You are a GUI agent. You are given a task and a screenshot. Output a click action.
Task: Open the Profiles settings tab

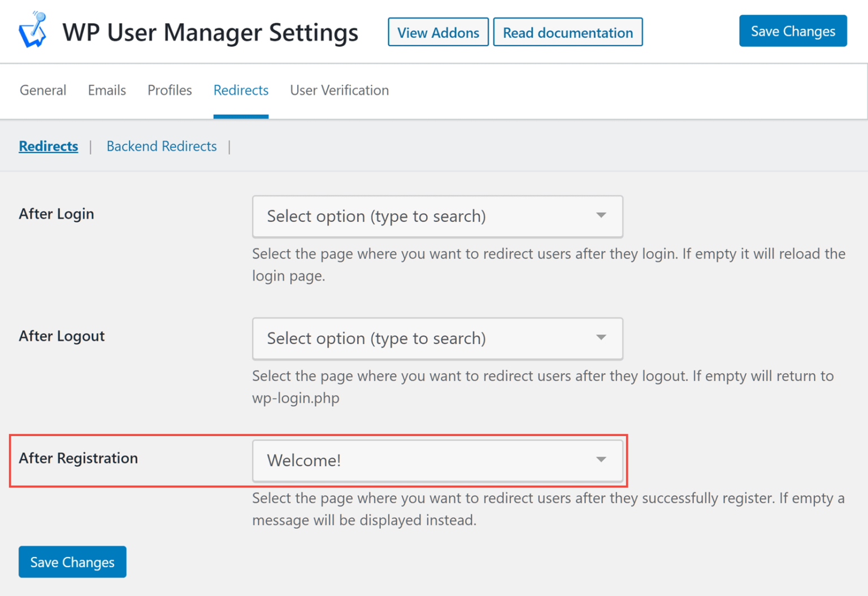pyautogui.click(x=169, y=90)
